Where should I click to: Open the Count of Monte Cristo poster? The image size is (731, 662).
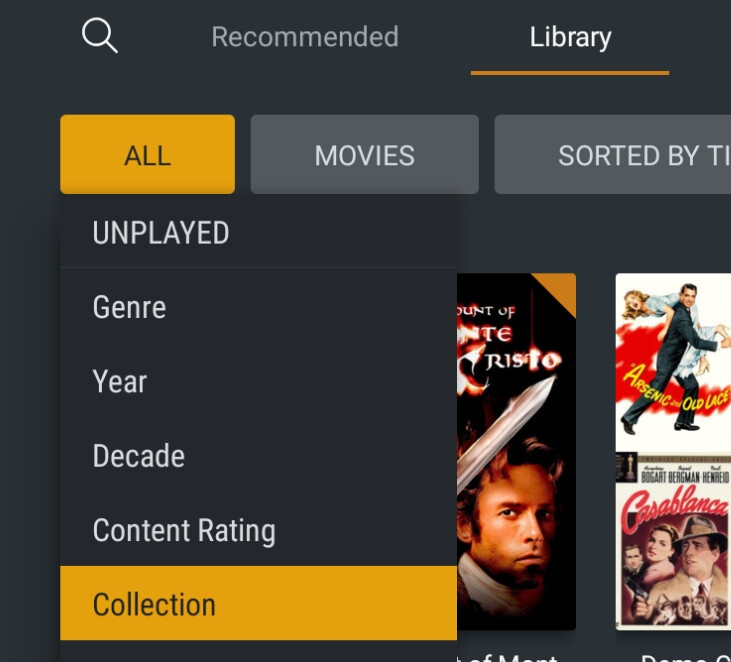point(517,451)
